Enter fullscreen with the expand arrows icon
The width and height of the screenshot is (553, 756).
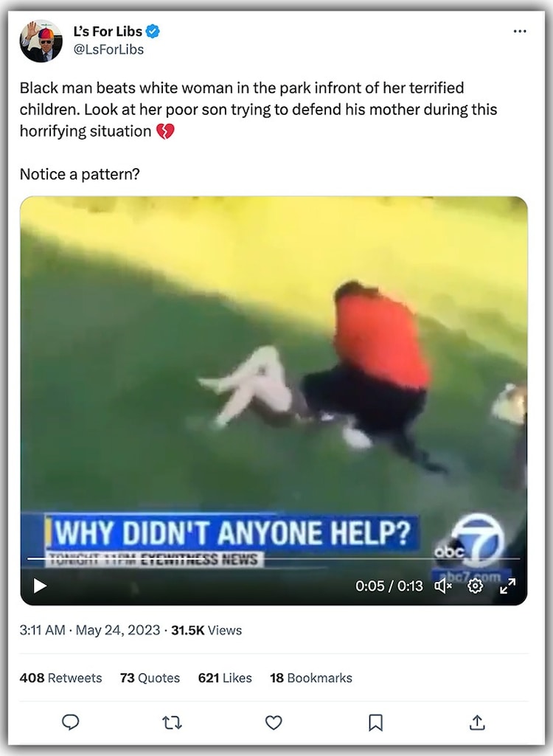pyautogui.click(x=508, y=586)
